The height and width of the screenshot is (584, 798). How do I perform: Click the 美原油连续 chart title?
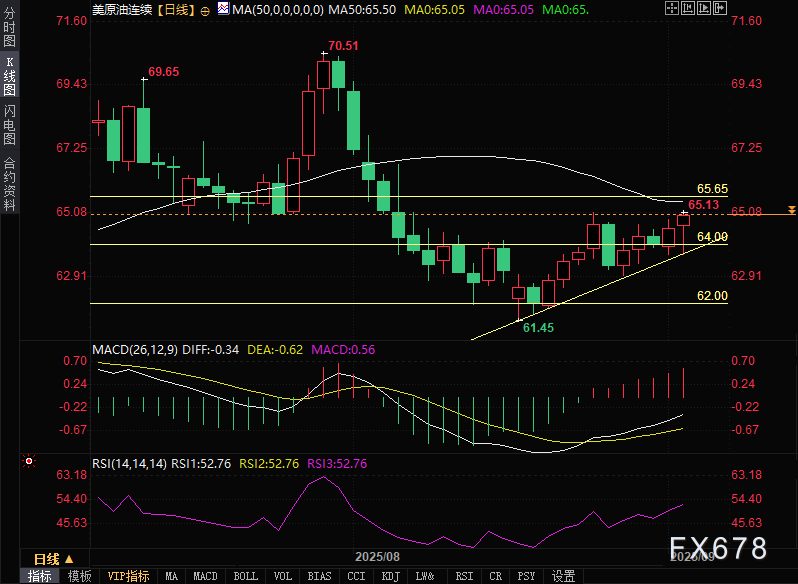122,9
